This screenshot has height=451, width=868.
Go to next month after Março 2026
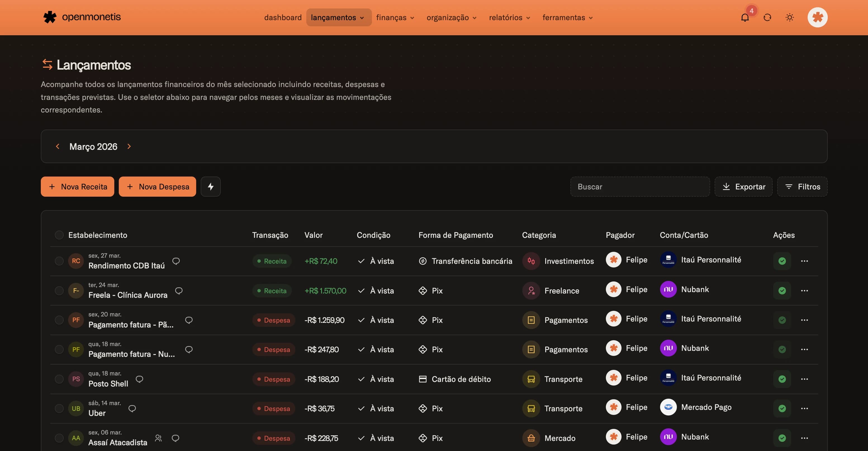(129, 146)
